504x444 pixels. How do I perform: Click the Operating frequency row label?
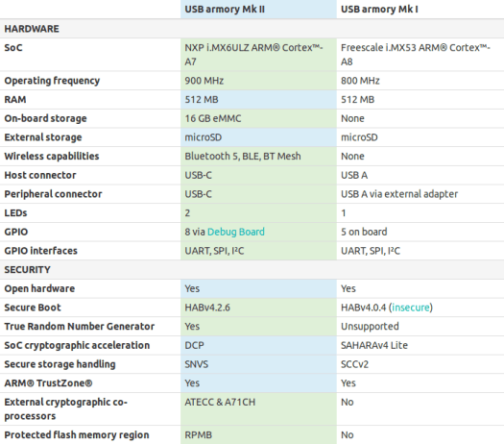tap(52, 81)
